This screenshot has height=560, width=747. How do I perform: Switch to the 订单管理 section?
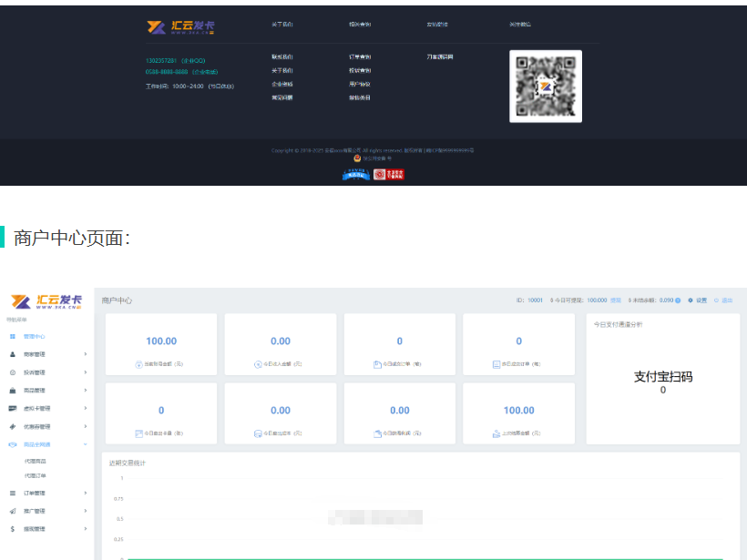[35, 492]
